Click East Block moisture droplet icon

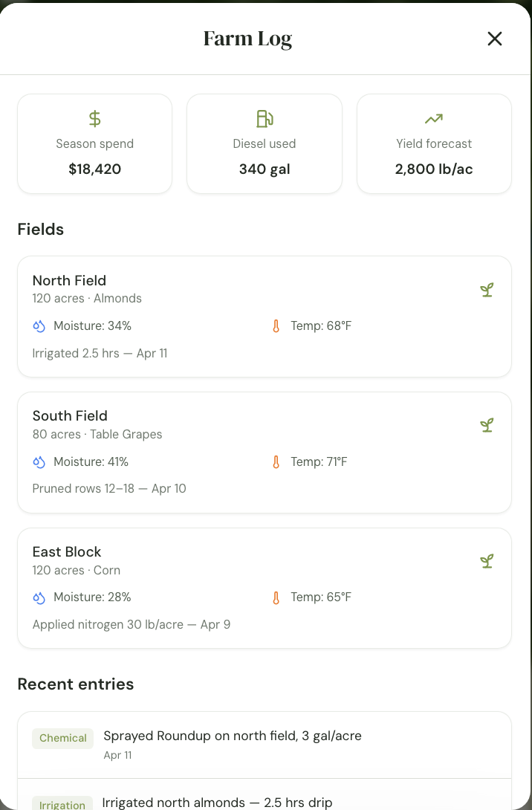click(x=39, y=597)
